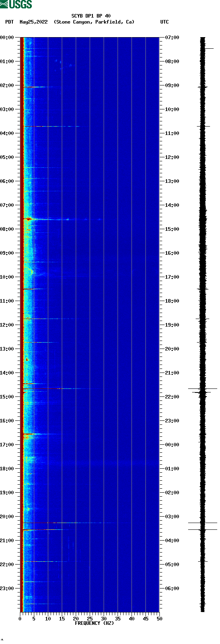
Task: Click the 35 Hz frequency tick label
Action: 118,619
